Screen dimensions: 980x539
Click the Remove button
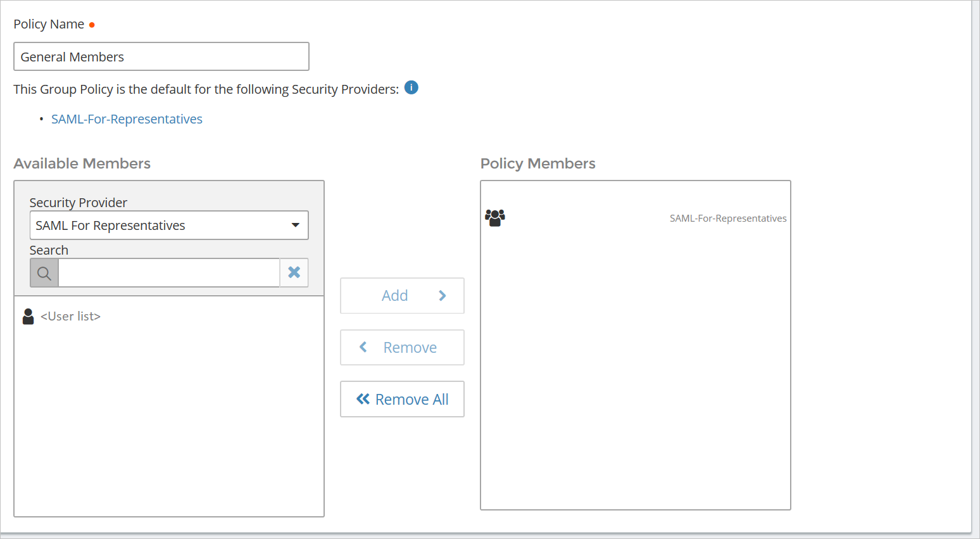tap(402, 348)
